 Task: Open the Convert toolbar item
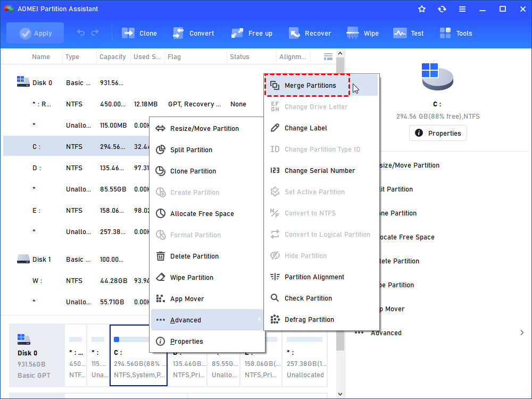click(x=193, y=33)
